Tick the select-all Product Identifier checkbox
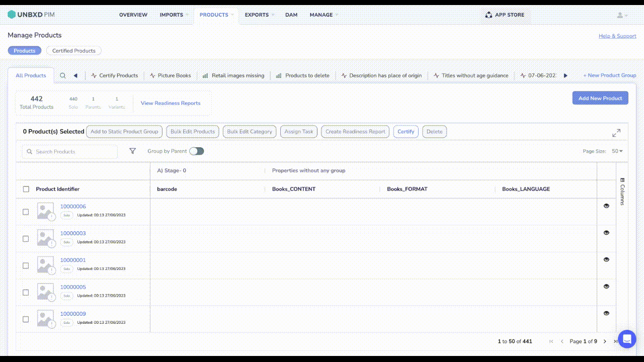644x362 pixels. 26,190
